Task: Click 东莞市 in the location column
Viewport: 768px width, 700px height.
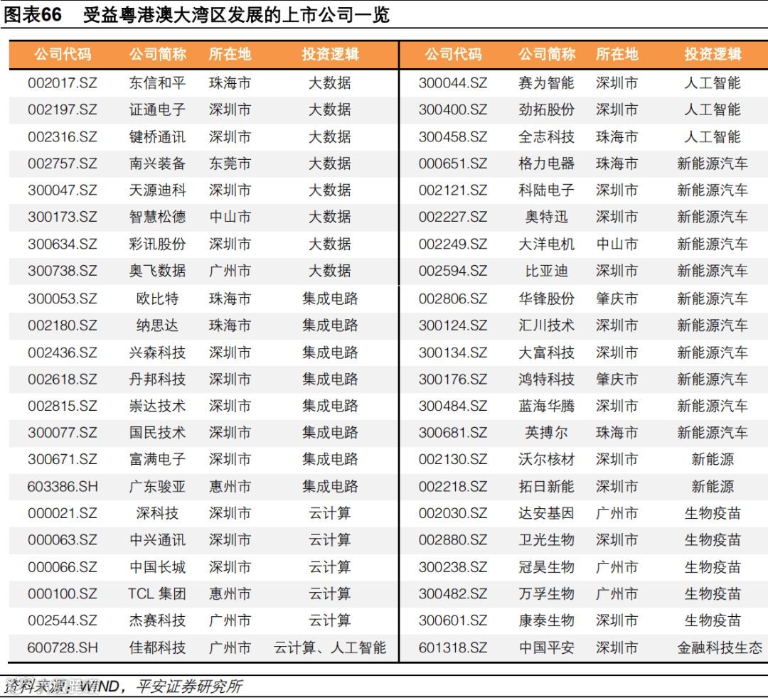Action: (x=230, y=163)
